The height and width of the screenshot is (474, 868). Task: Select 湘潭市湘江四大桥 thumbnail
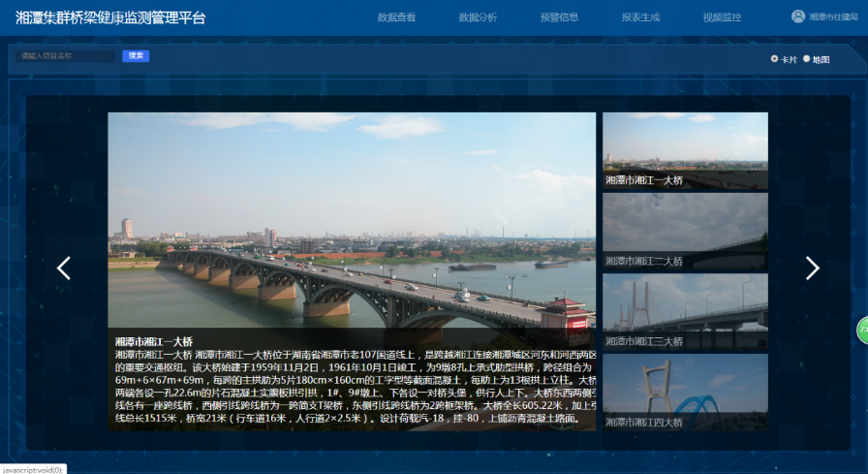(x=685, y=392)
